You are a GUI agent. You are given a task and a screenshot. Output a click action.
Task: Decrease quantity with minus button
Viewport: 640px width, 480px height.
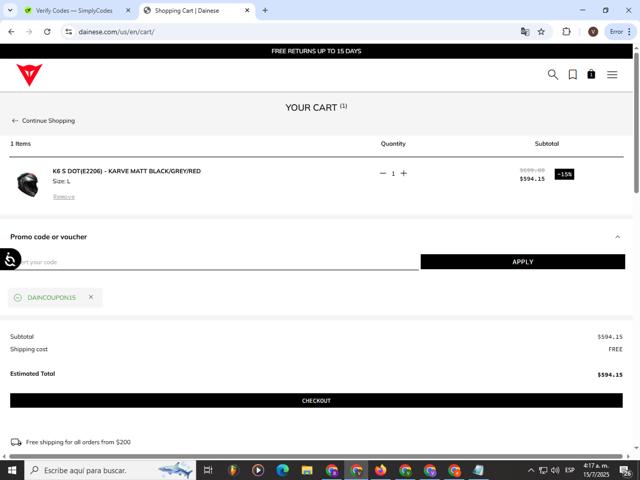click(382, 173)
